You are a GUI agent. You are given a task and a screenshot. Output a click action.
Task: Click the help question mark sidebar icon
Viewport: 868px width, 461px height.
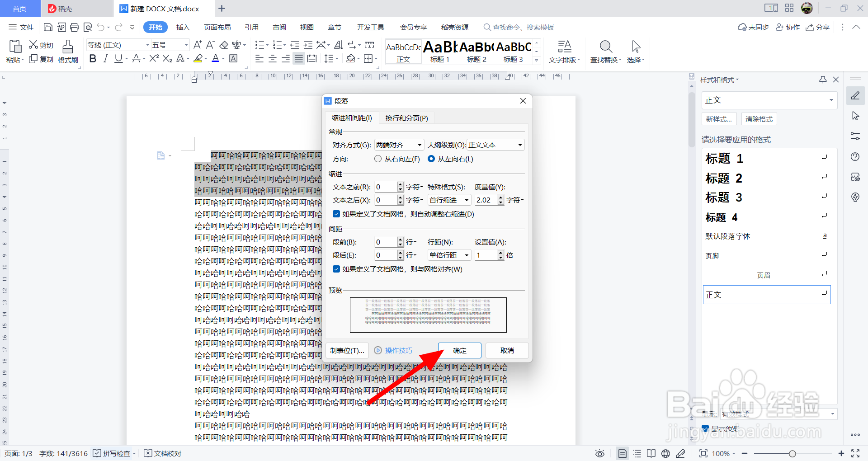(855, 157)
